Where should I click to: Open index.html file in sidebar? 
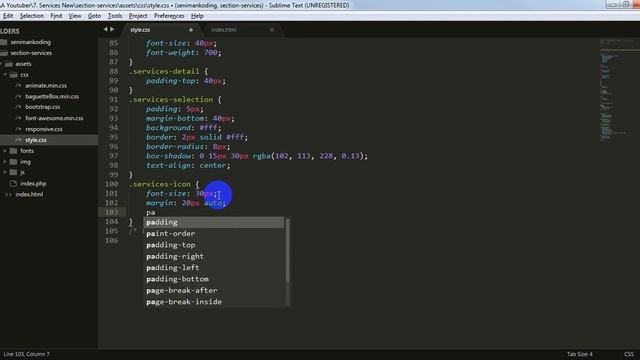pyautogui.click(x=29, y=194)
